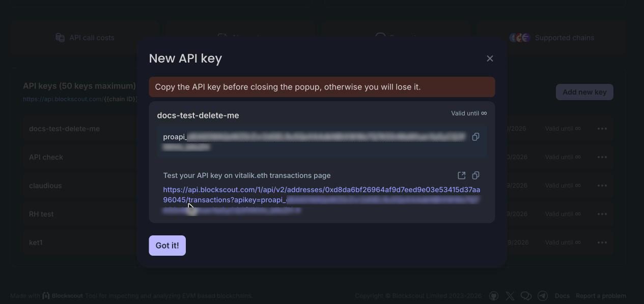Click the Blockscout logo link in footer
Viewport: 644px width, 304px height.
(63, 296)
